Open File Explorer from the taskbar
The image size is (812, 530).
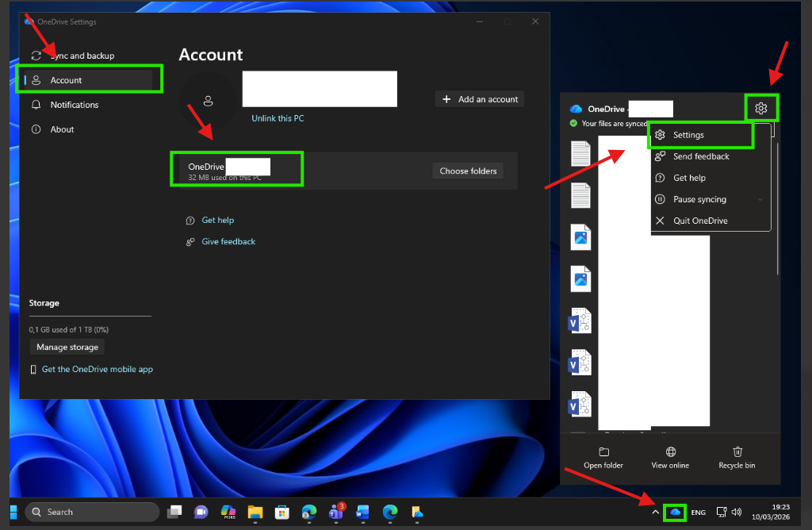pyautogui.click(x=255, y=512)
